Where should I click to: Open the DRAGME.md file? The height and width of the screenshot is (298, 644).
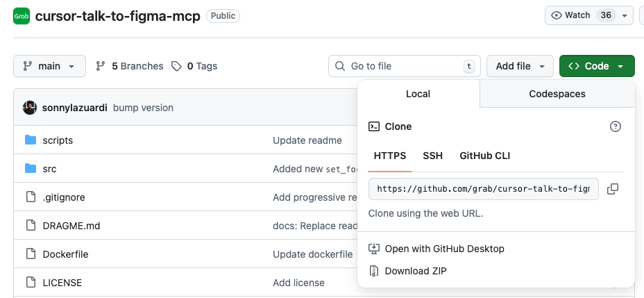[x=71, y=226]
